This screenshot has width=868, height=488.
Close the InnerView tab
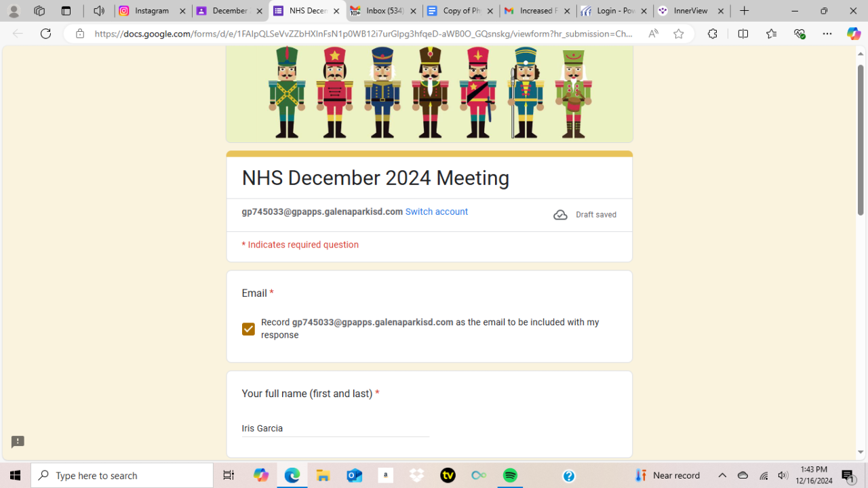coord(721,11)
